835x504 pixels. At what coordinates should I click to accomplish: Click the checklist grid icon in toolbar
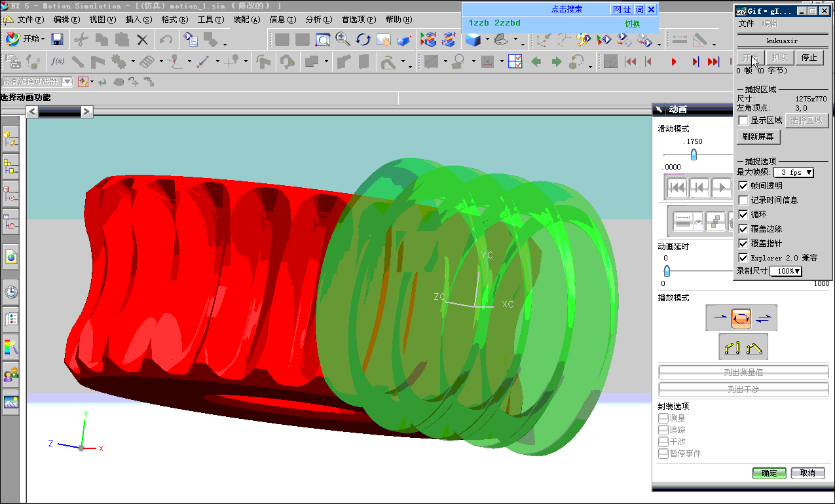click(x=515, y=62)
